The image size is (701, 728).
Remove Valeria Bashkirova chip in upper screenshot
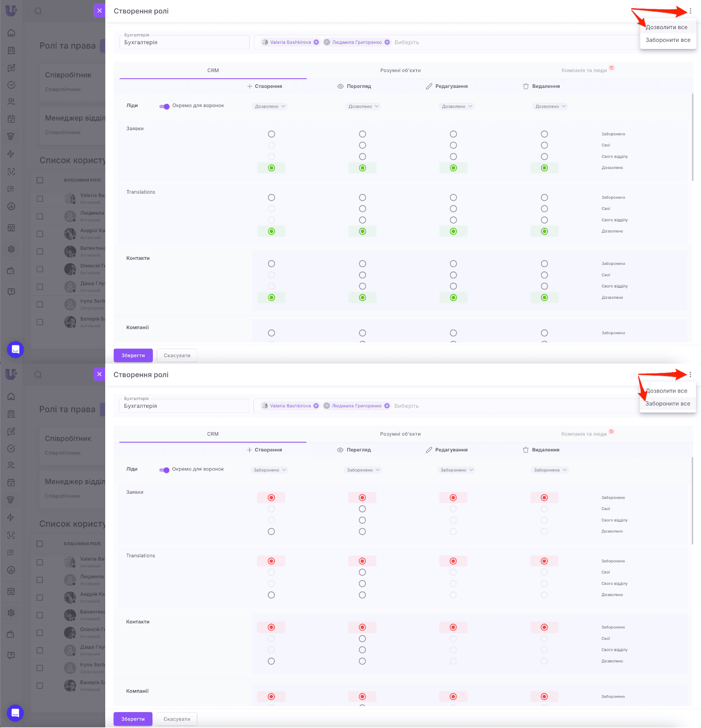[x=316, y=42]
